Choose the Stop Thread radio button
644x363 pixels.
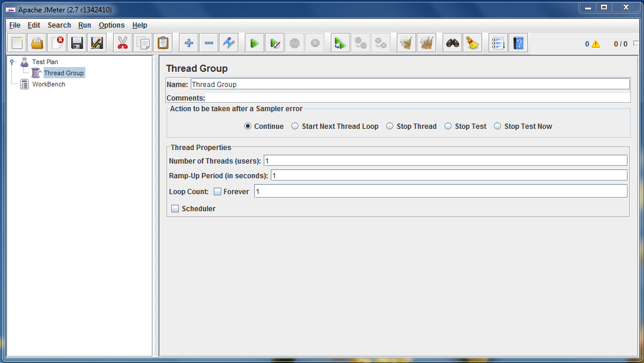click(x=390, y=126)
